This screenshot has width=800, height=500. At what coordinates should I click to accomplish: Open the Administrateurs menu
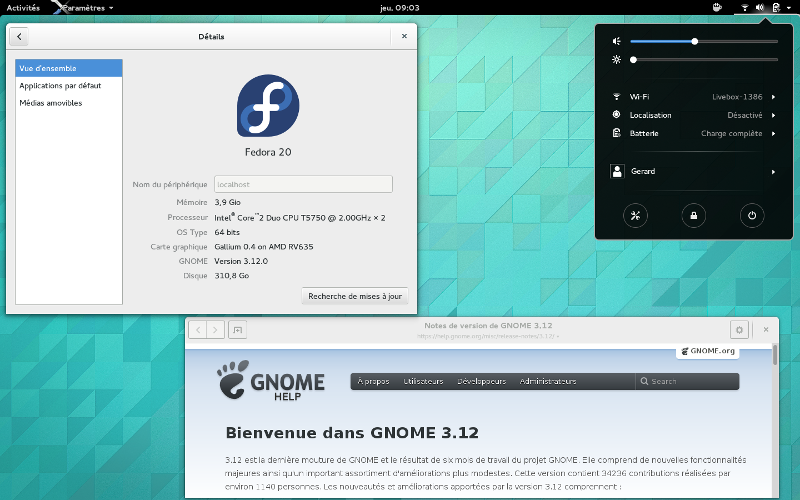(547, 382)
